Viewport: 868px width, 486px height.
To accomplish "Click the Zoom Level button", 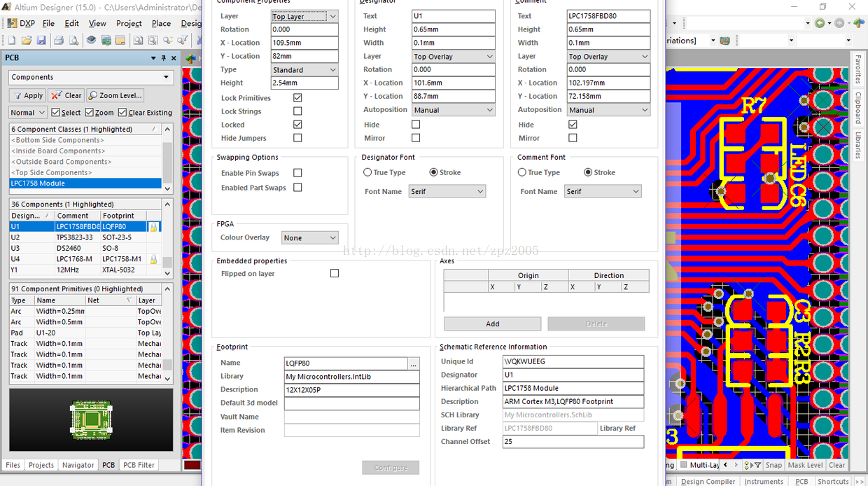I will 116,95.
